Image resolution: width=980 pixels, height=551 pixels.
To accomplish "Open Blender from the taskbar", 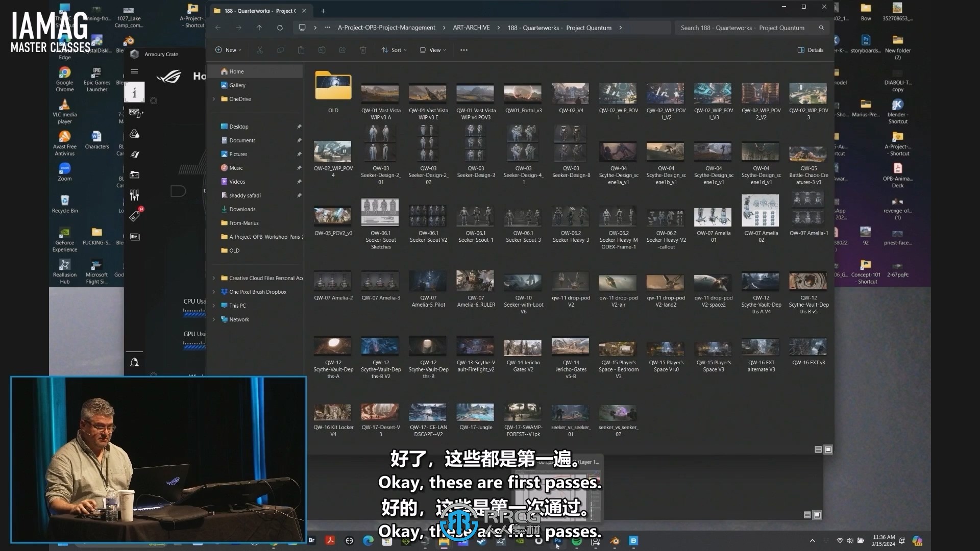I will point(615,541).
